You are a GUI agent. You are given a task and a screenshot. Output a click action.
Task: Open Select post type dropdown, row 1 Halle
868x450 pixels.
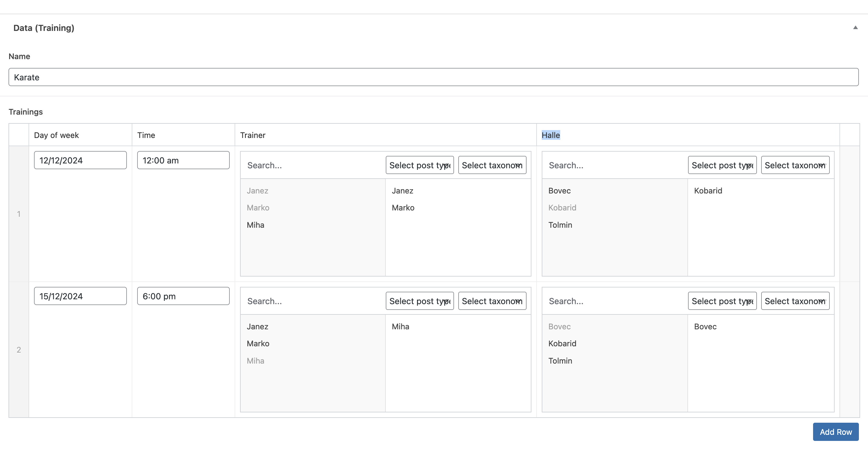[x=722, y=165]
